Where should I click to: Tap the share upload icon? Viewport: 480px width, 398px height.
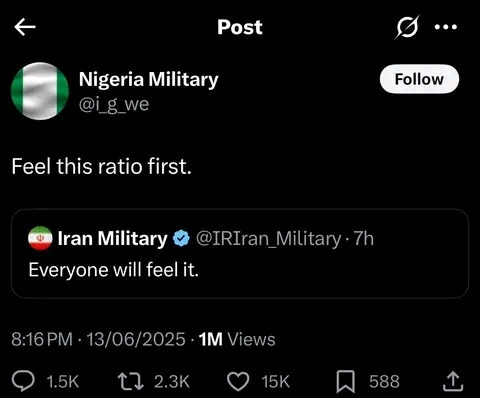[453, 382]
